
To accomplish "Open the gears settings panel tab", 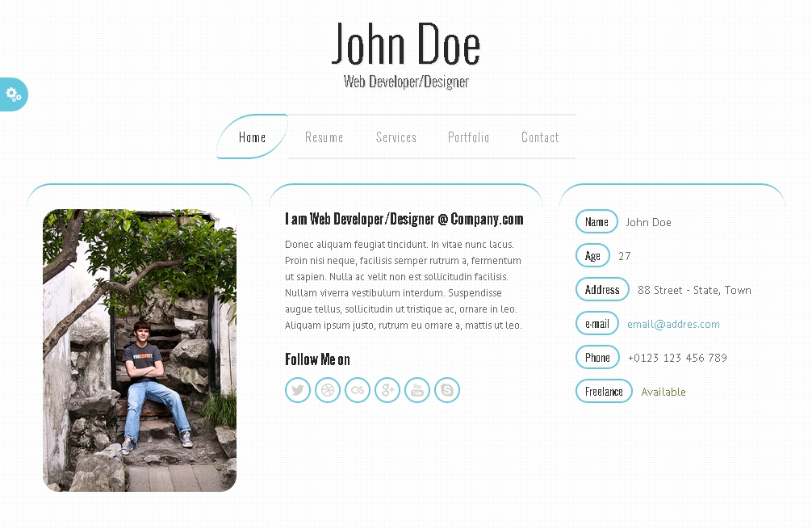I will click(14, 94).
